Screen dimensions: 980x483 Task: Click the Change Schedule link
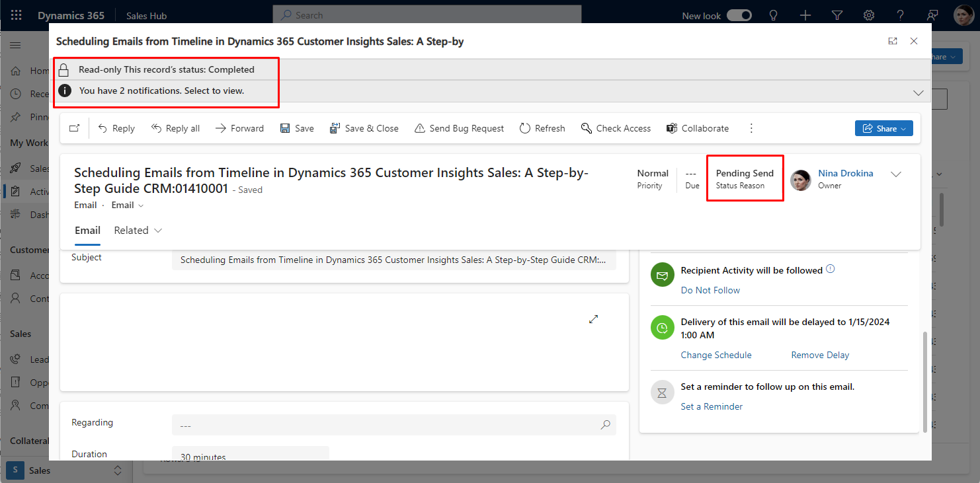tap(716, 355)
